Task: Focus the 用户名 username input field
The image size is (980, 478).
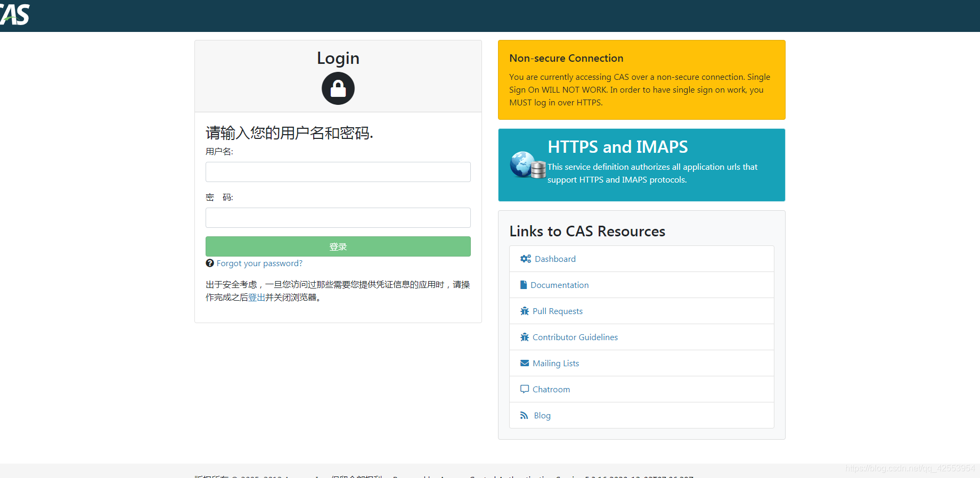Action: click(x=338, y=172)
